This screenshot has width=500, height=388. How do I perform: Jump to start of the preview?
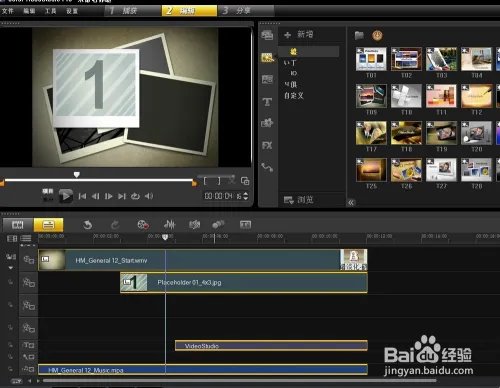(x=82, y=196)
